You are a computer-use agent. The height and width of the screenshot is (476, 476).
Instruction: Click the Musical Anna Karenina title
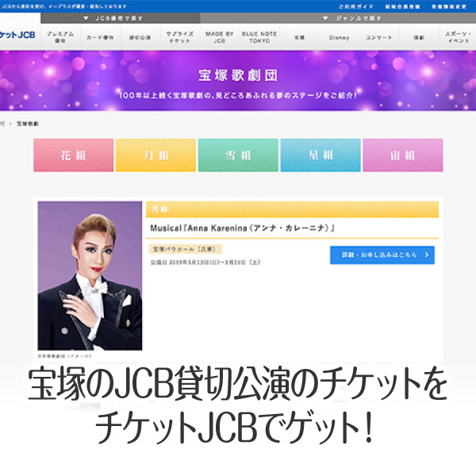point(242,228)
